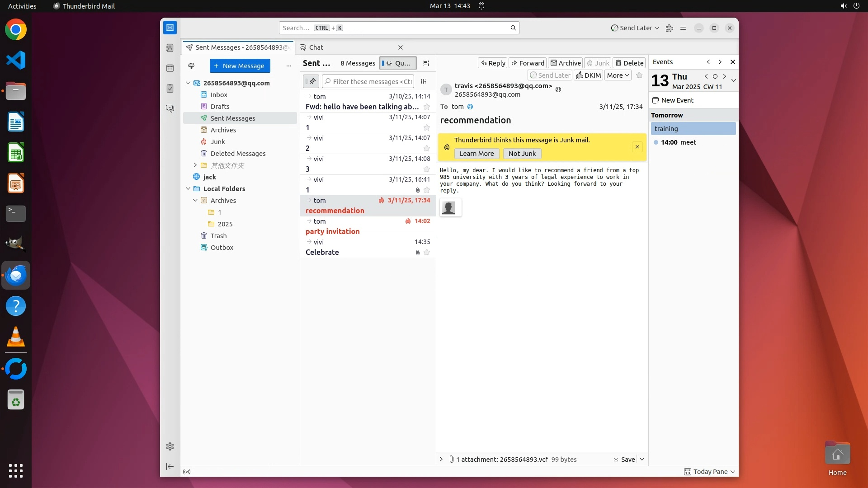Collapse the spaces toolbar arrow icon
Screen dimensions: 868x488
(170, 466)
